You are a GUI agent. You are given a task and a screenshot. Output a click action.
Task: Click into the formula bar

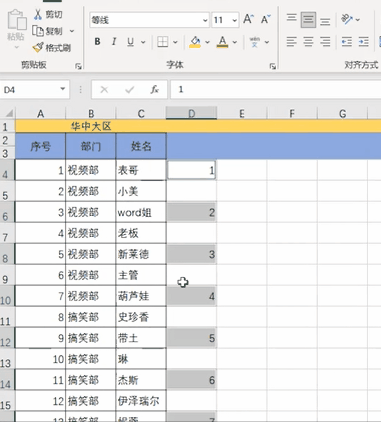point(276,89)
